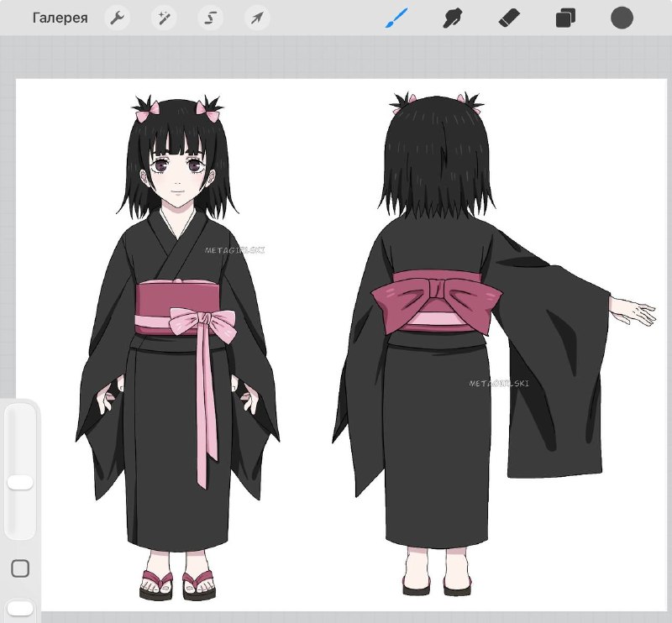Viewport: 672px width, 623px height.
Task: Tap the front-view character's face on canvas
Action: 179,174
